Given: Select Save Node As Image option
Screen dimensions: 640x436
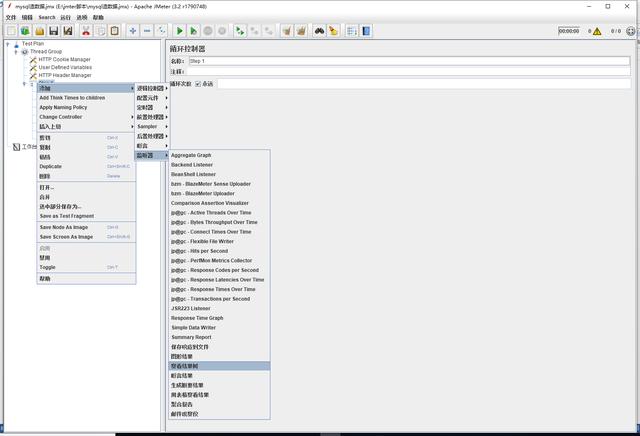Looking at the screenshot, I should (x=64, y=227).
